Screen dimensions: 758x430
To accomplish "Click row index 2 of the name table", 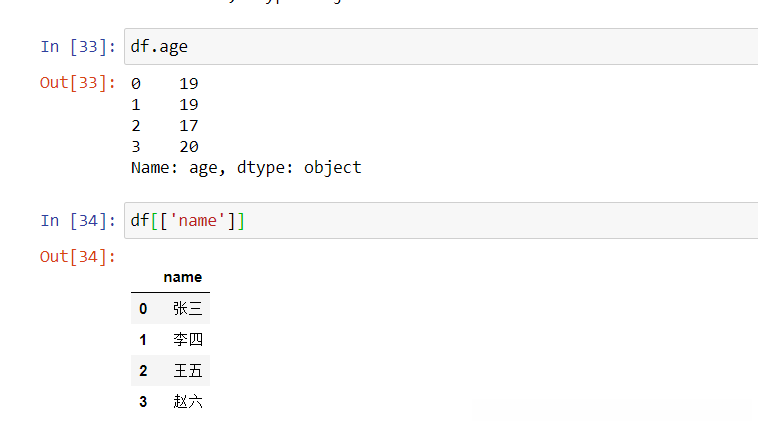I will click(x=143, y=371).
